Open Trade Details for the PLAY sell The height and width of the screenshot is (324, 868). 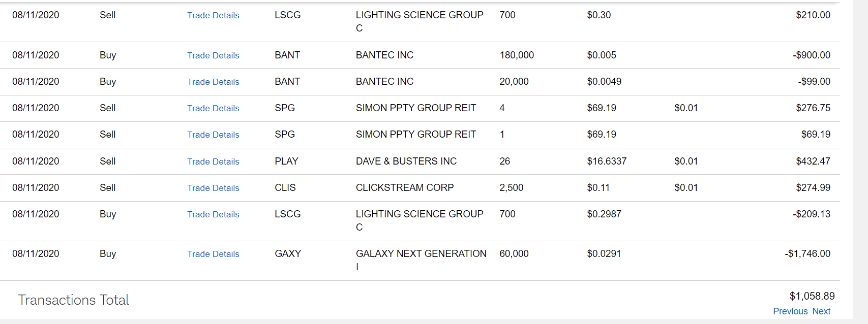tap(213, 162)
